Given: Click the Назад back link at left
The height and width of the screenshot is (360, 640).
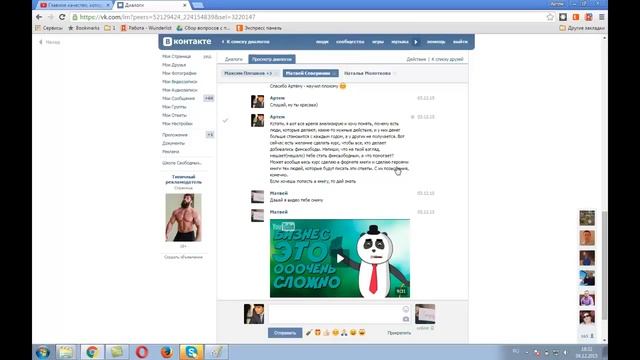Looking at the screenshot, I should [x=50, y=42].
